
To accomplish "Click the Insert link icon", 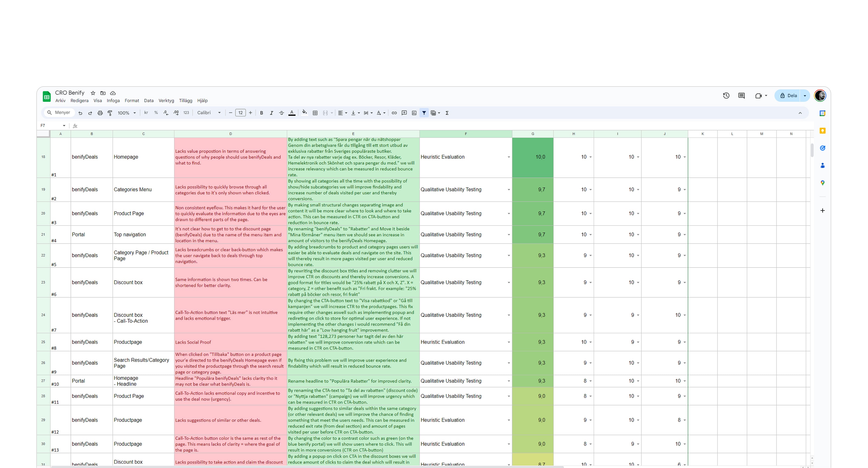I will pyautogui.click(x=394, y=113).
